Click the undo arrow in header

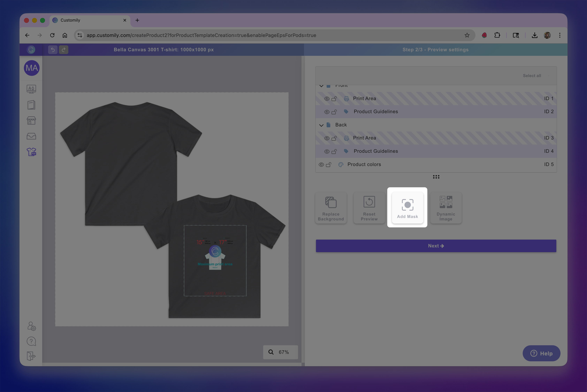53,50
